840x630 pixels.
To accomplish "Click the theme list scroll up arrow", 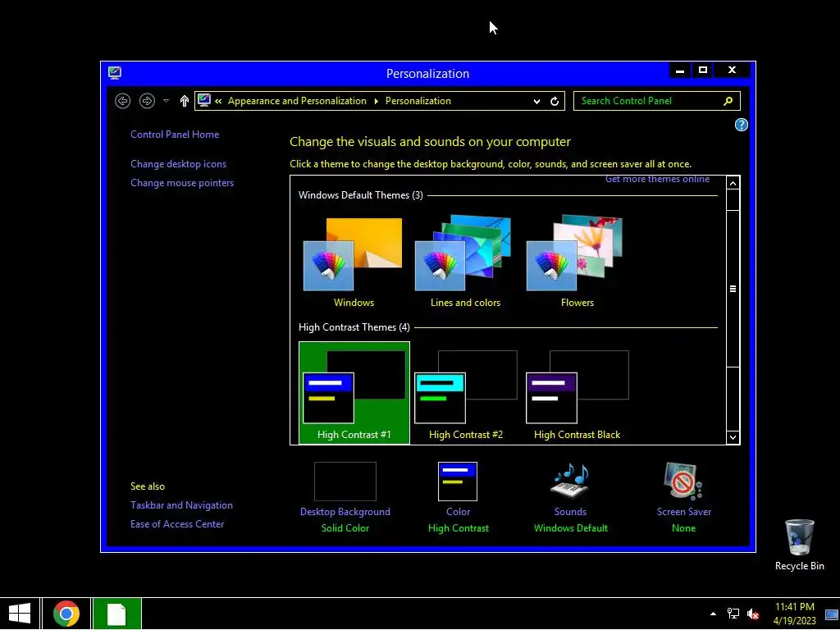I will [x=733, y=183].
